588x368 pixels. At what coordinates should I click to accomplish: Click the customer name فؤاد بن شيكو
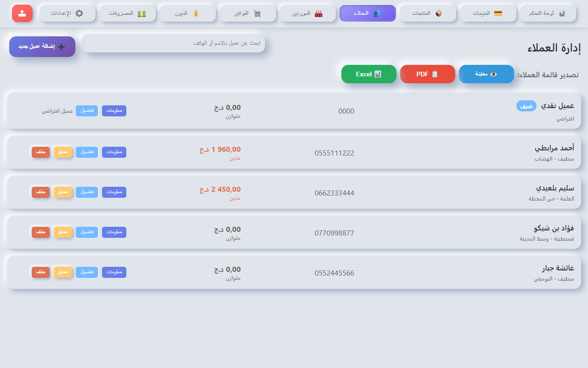[x=554, y=228]
